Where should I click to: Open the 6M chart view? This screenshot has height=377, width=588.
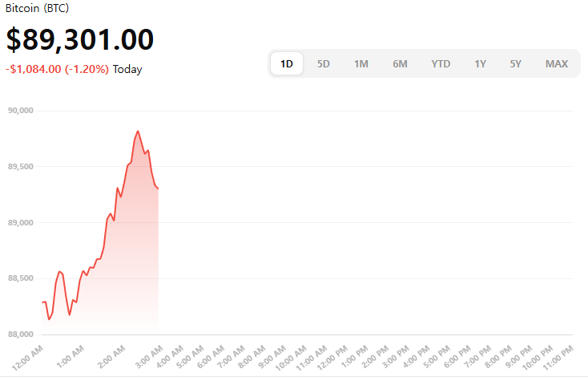click(x=400, y=63)
